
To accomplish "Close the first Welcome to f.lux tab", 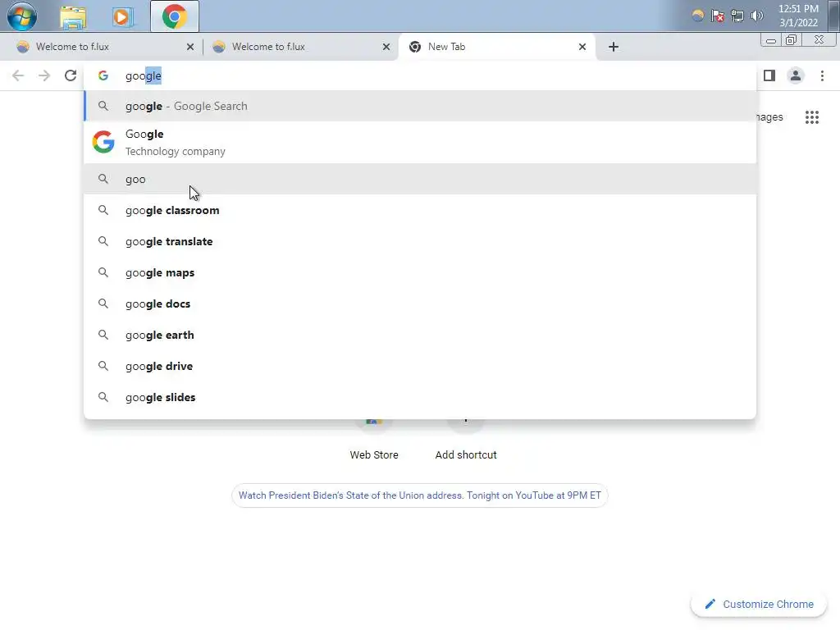I will [190, 47].
